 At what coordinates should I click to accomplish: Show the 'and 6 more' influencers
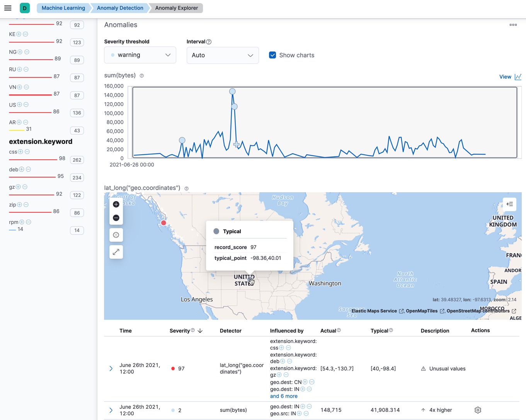click(x=283, y=396)
